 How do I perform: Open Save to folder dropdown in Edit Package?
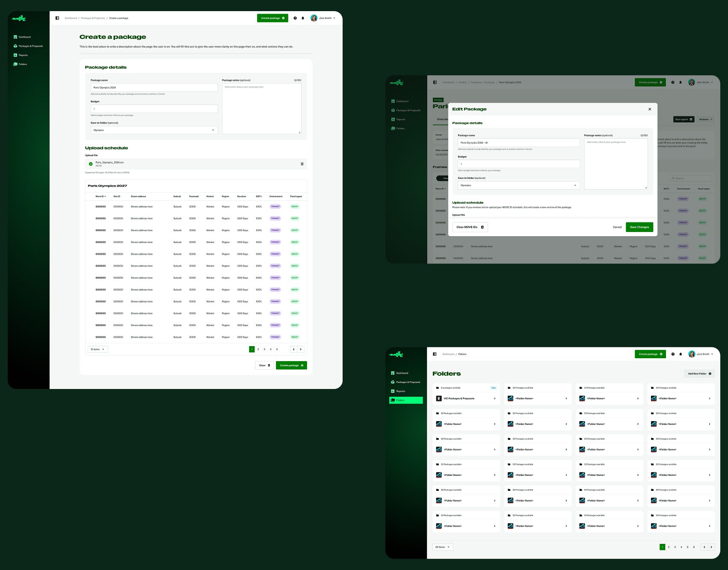518,185
